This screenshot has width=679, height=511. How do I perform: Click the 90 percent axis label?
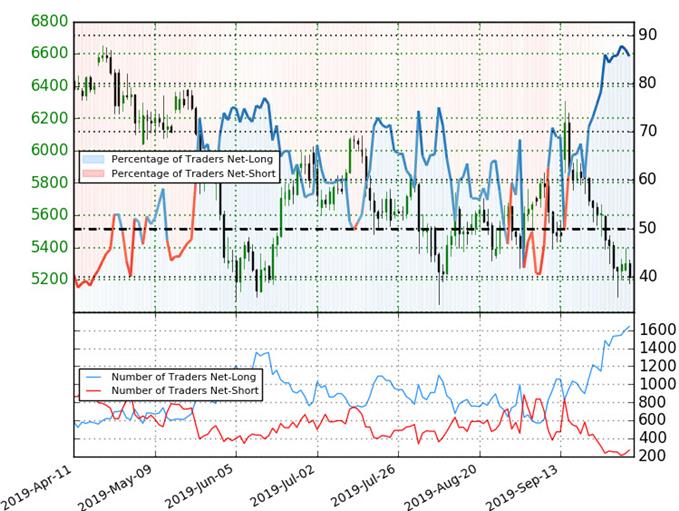[647, 35]
